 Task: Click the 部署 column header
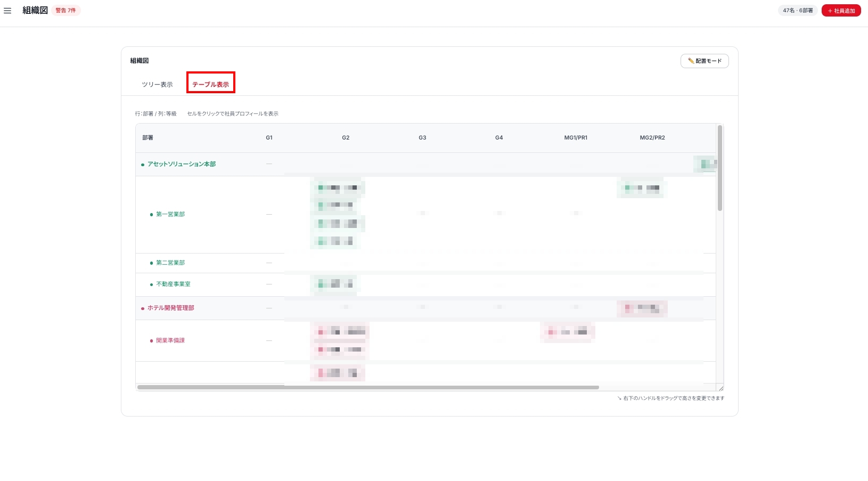(148, 138)
